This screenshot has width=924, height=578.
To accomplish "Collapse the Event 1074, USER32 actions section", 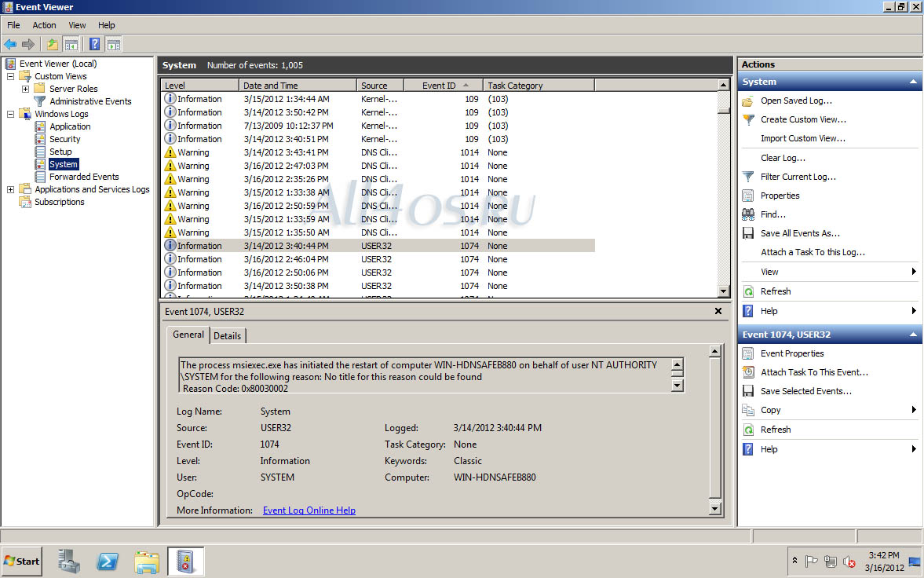I will pyautogui.click(x=913, y=335).
